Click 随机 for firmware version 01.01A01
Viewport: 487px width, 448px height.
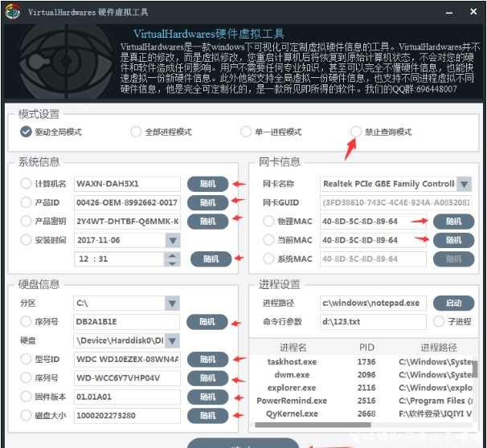click(208, 397)
